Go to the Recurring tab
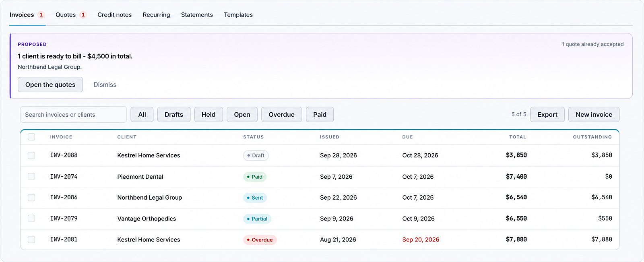The width and height of the screenshot is (644, 262). 157,15
